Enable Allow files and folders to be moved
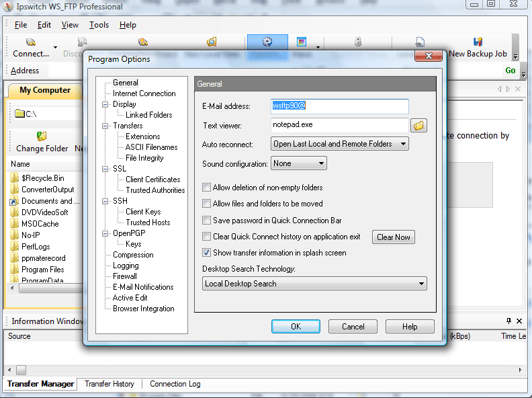 coord(206,204)
